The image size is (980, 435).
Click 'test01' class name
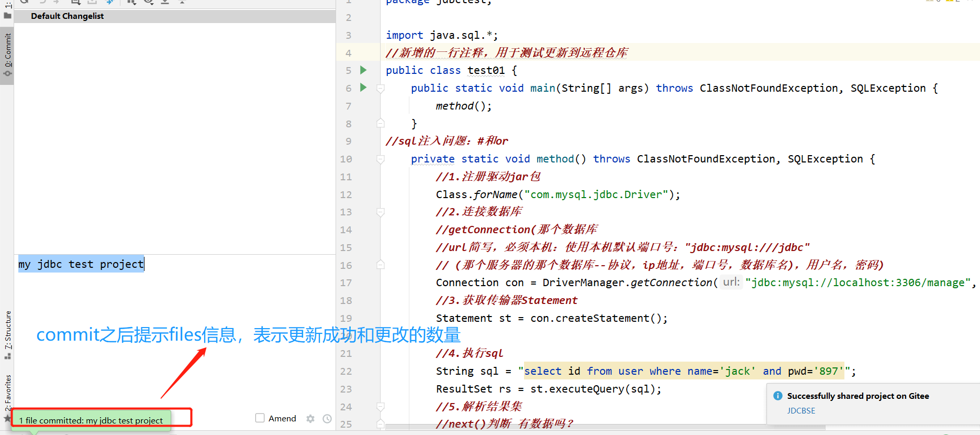tap(486, 70)
